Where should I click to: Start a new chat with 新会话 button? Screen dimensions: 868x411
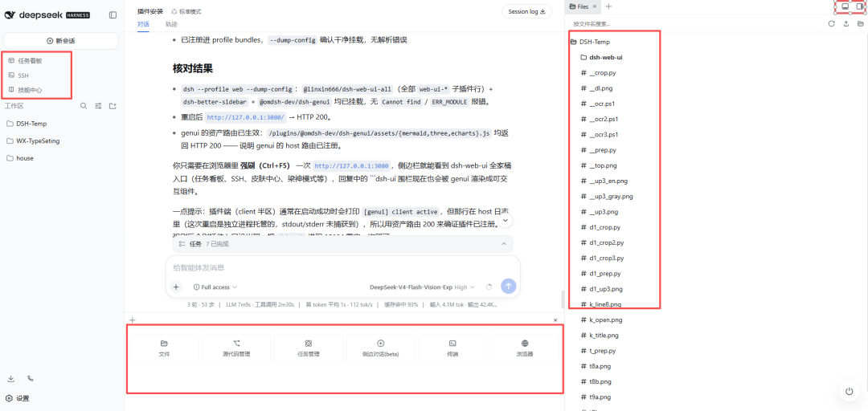pos(61,40)
